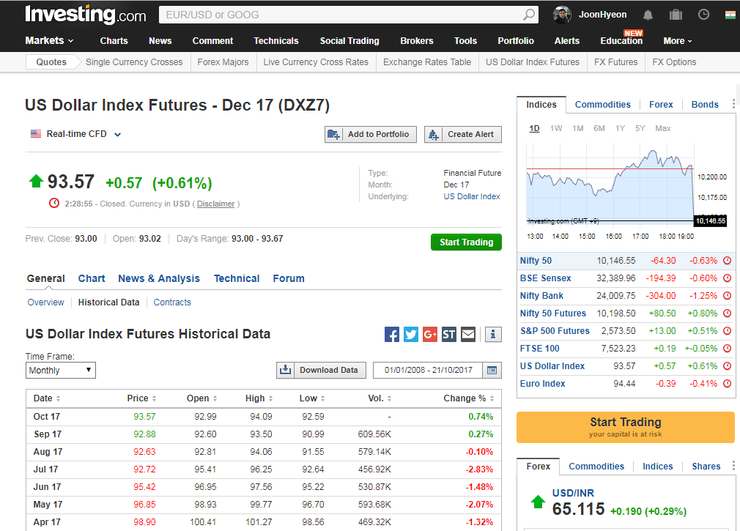
Task: Sort table by Date column arrows
Action: [58, 399]
